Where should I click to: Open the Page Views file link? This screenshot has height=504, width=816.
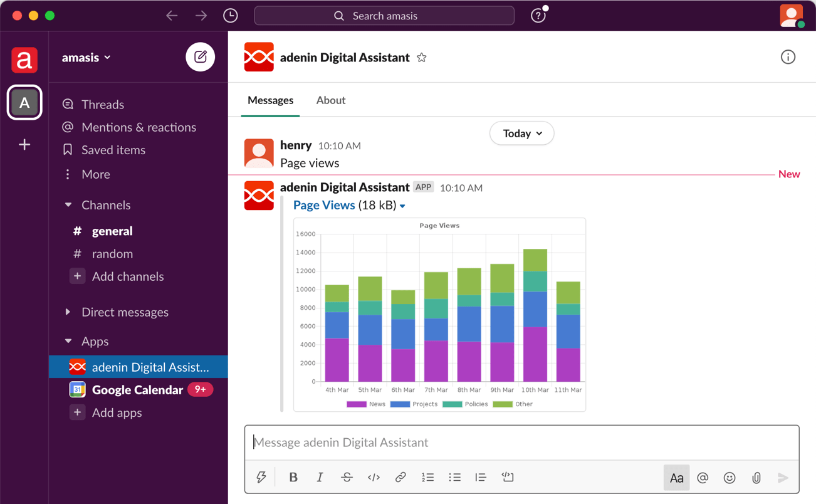point(324,205)
